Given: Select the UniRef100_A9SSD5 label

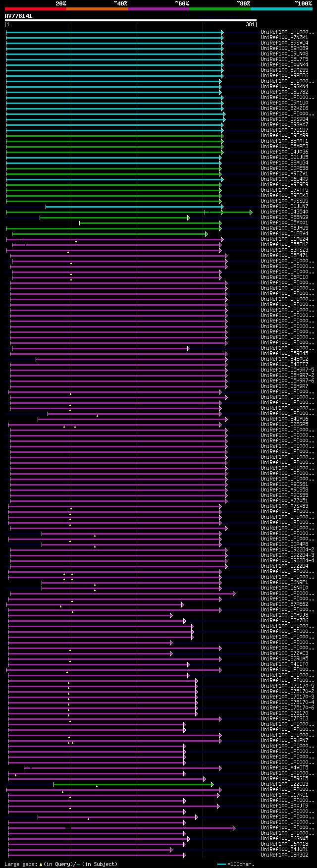Looking at the screenshot, I should (x=284, y=201).
